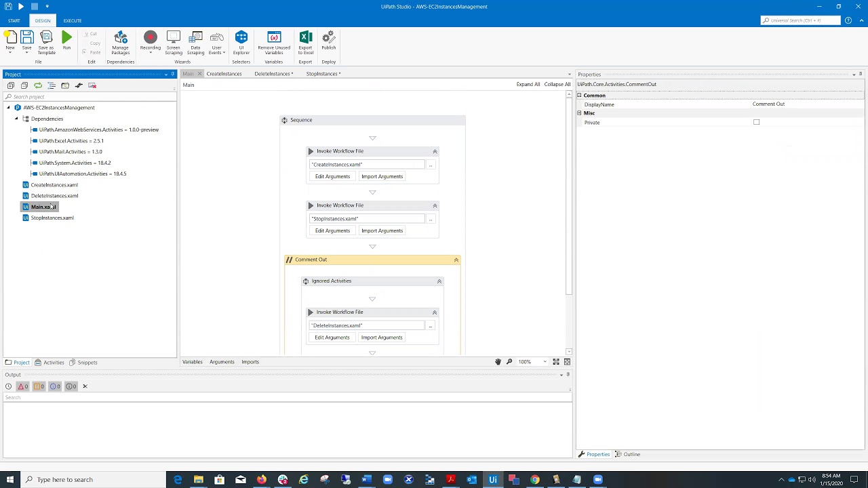The image size is (868, 488).
Task: Click the Expand All icon in Project panel toolbar
Action: (11, 85)
